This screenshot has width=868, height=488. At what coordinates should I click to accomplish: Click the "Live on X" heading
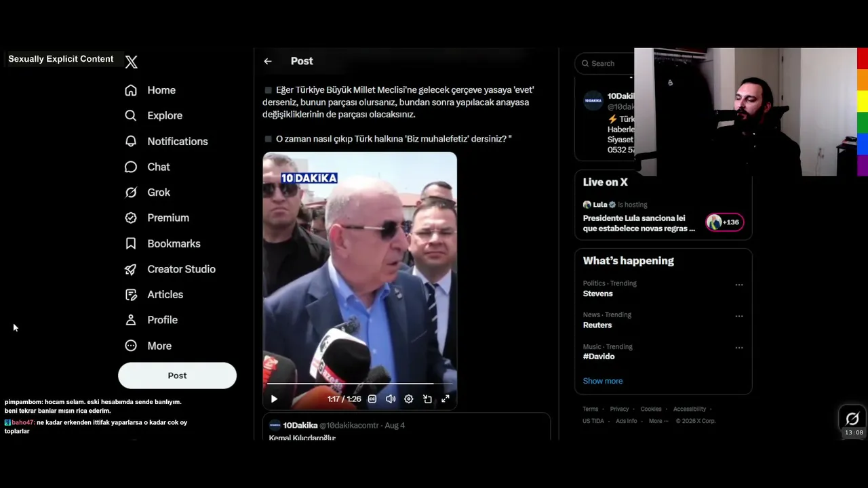606,182
